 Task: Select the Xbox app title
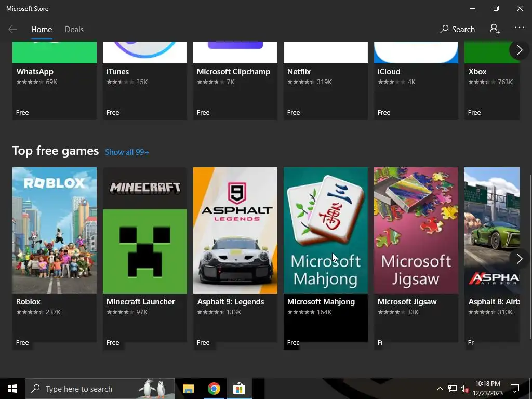click(477, 72)
